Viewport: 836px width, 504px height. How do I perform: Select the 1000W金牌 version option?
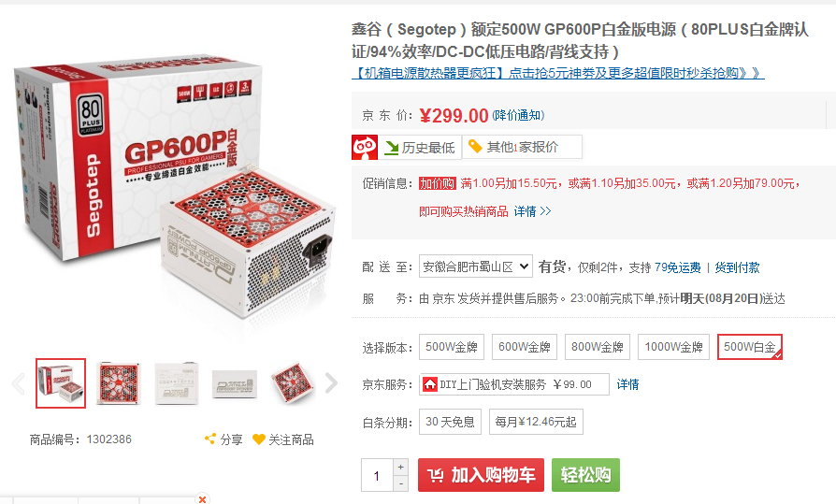(x=673, y=347)
